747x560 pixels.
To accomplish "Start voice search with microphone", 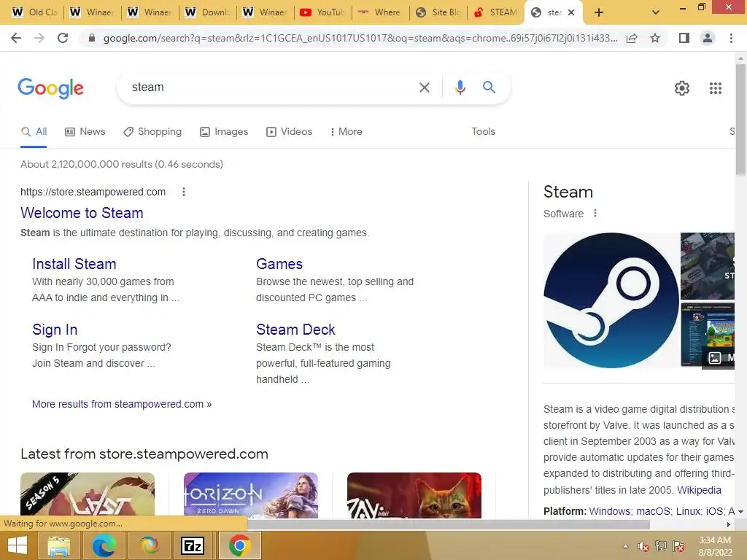I will pyautogui.click(x=460, y=87).
